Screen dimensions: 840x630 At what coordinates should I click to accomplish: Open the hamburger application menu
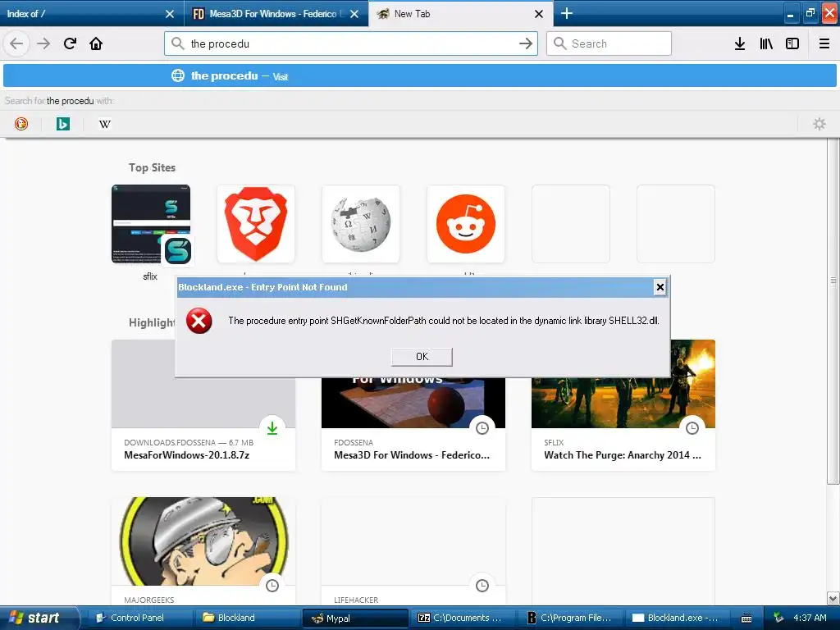coord(824,43)
